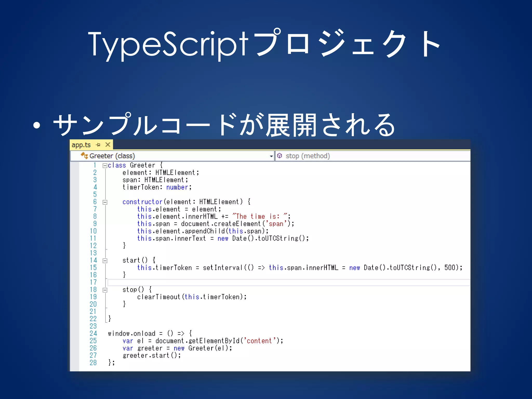The width and height of the screenshot is (532, 399).
Task: Click 'window.onload' on line 24
Action: click(131, 333)
